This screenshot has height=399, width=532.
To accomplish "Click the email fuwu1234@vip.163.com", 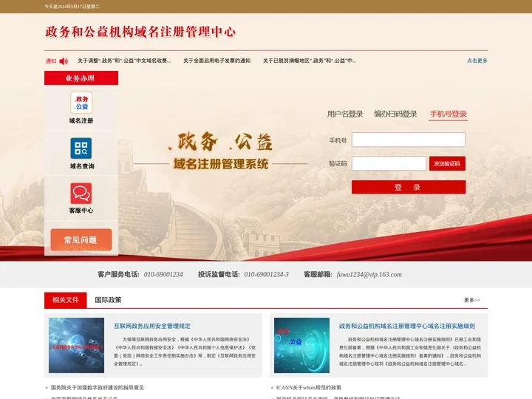I will 369,274.
